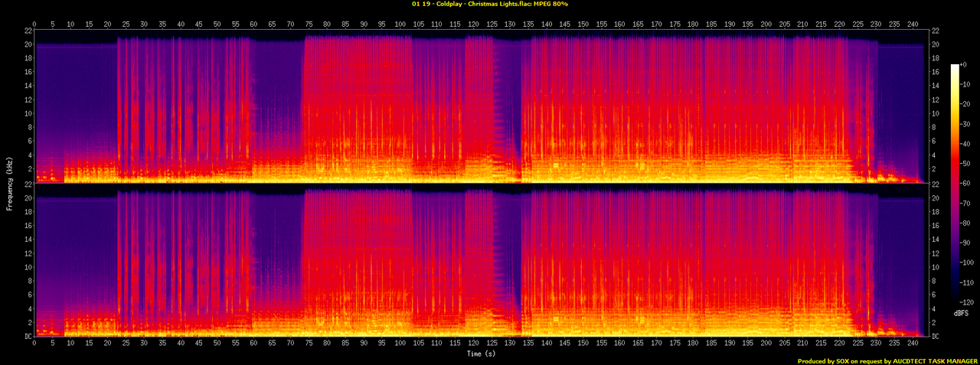The width and height of the screenshot is (980, 365).
Task: Click '0' on the bottom time axis
Action: point(34,344)
